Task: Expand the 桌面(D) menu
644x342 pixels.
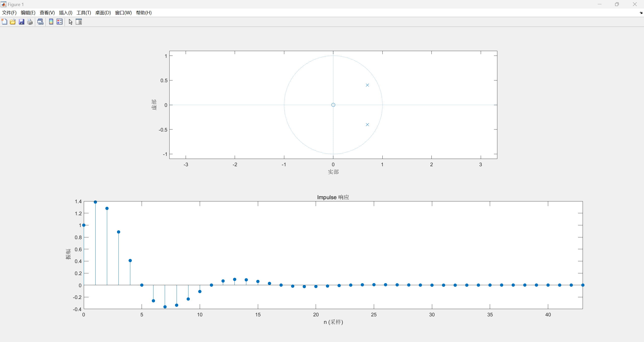Action: (x=103, y=13)
